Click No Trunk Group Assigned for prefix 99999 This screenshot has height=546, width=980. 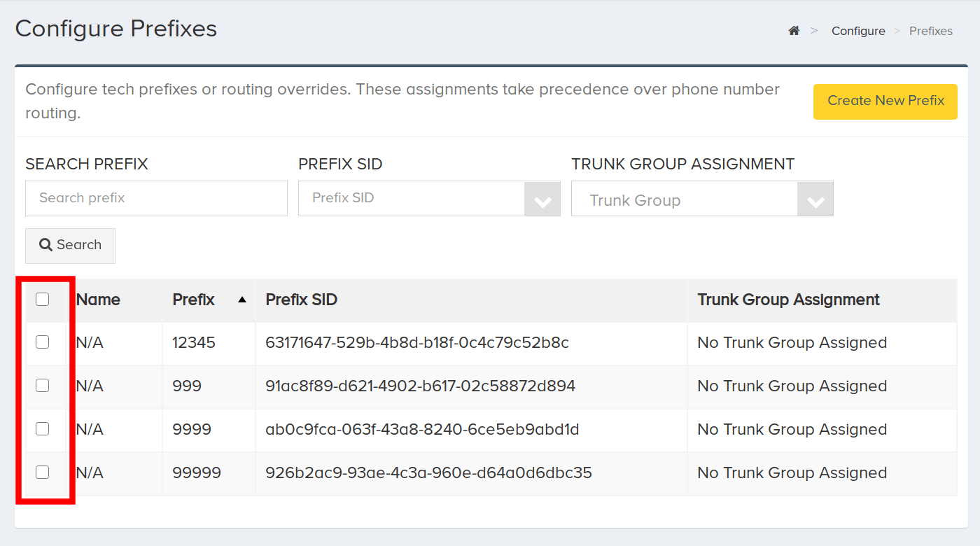pyautogui.click(x=792, y=472)
